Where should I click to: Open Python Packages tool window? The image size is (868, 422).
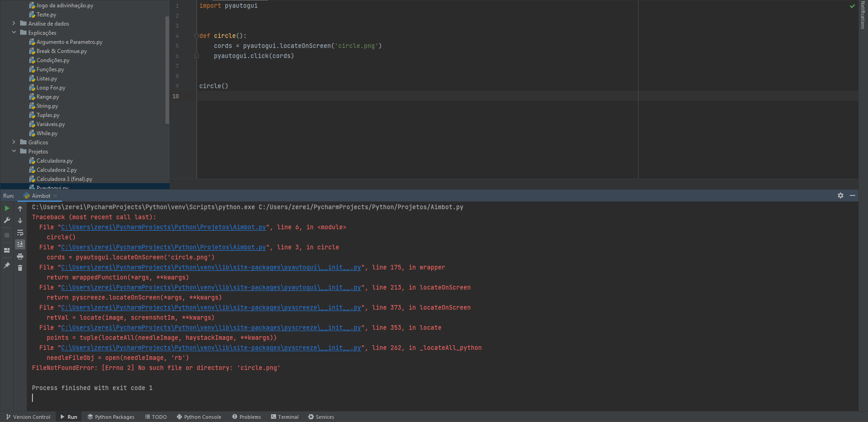pos(111,417)
